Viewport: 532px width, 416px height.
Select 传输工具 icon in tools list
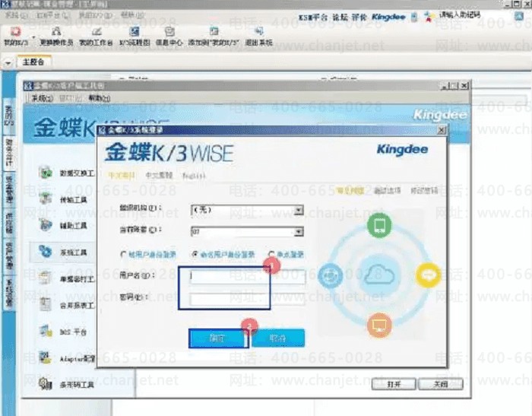click(45, 199)
